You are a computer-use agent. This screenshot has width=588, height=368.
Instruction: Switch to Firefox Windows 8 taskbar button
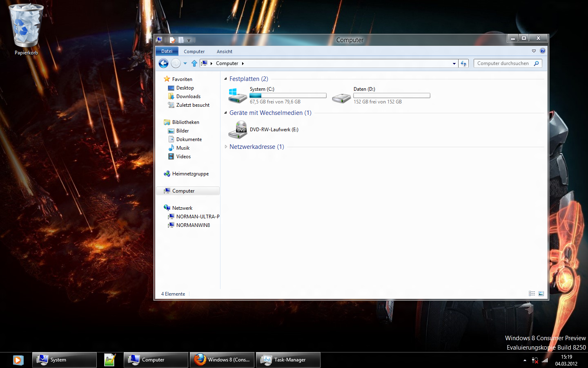coord(222,360)
